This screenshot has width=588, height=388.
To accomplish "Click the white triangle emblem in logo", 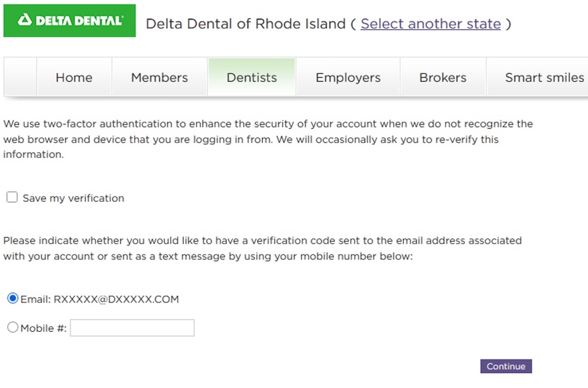I will coord(25,20).
